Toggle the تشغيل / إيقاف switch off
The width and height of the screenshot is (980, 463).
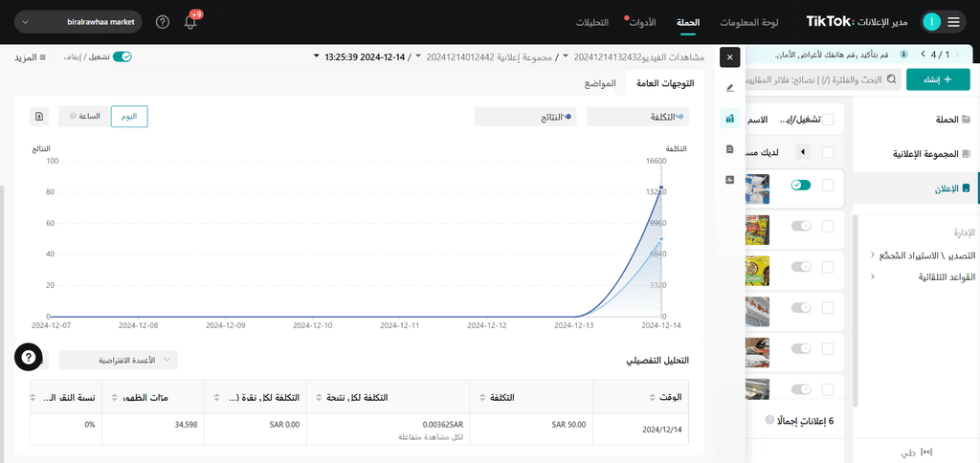pos(122,56)
